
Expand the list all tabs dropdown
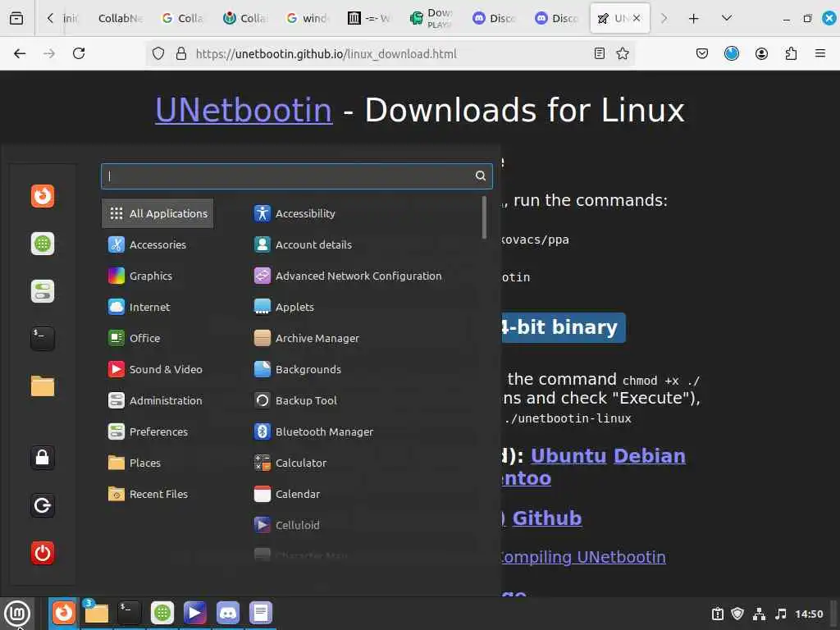point(727,18)
